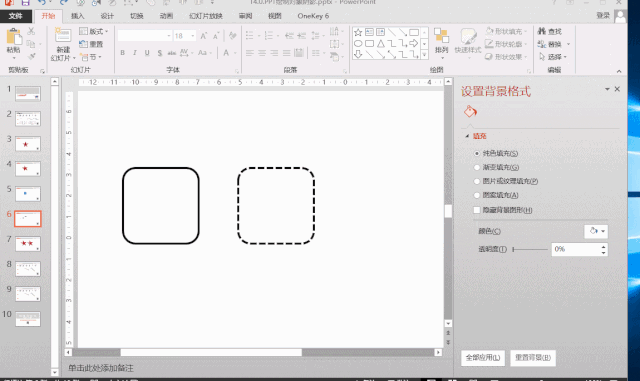Click the Format Painter brush icon

(31, 56)
